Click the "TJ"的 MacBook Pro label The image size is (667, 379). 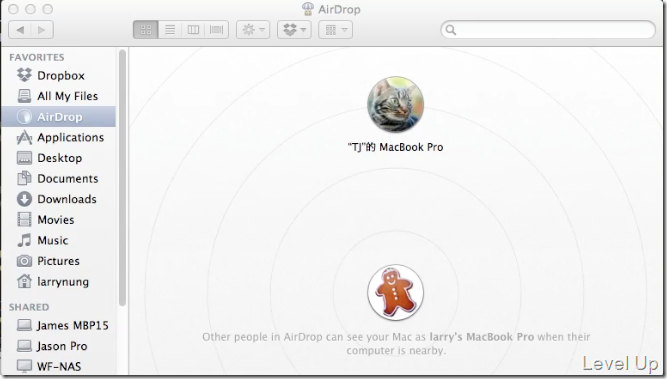pyautogui.click(x=396, y=147)
